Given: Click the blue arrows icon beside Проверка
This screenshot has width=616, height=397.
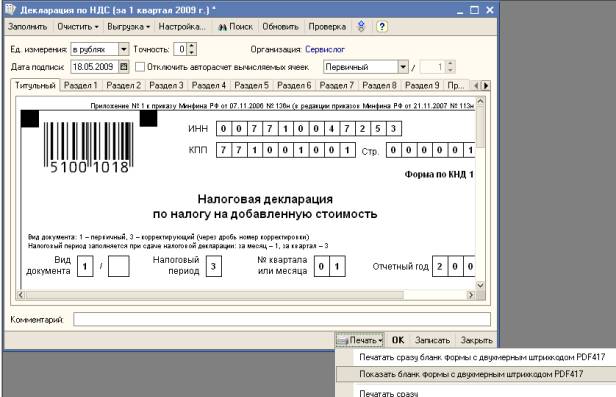Looking at the screenshot, I should [x=361, y=26].
